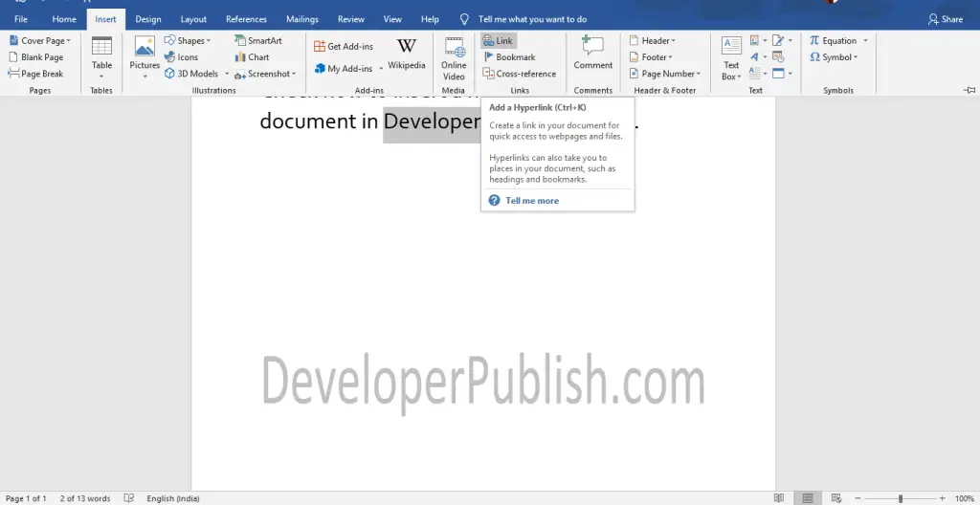Open zoom dialog via 100% level
The image size is (980, 505).
point(965,498)
